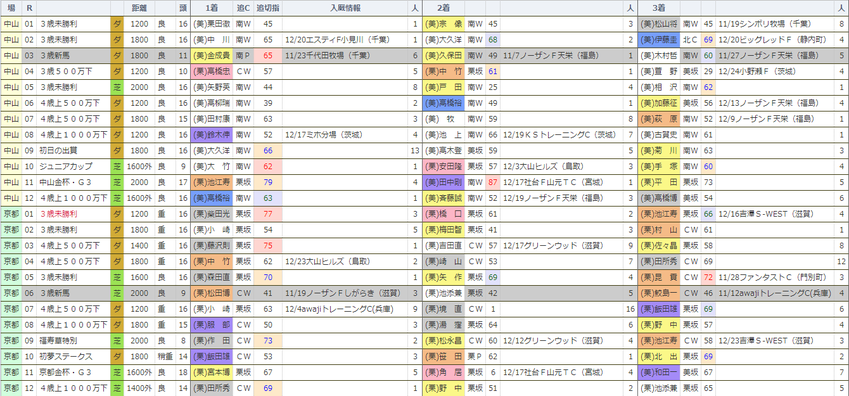The image size is (849, 396).
Task: Sort by the 追切指 column header
Action: 267,8
